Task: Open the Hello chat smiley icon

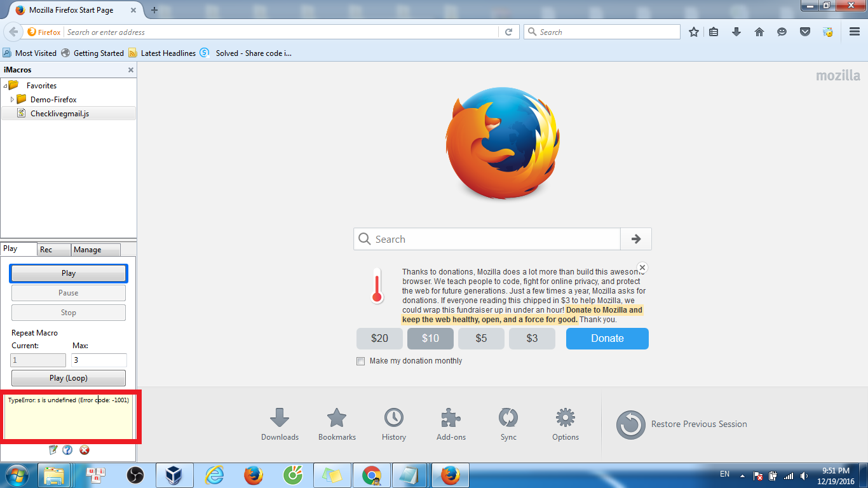Action: [x=782, y=32]
